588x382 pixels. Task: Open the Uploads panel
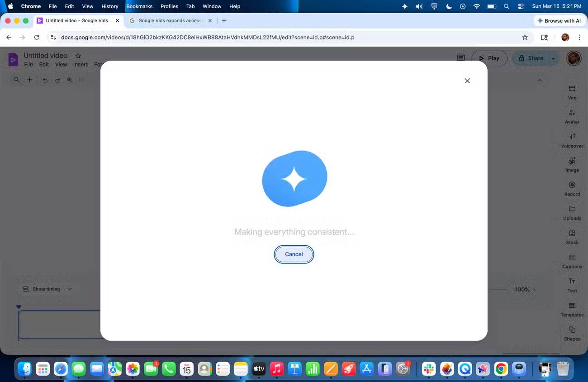(572, 213)
